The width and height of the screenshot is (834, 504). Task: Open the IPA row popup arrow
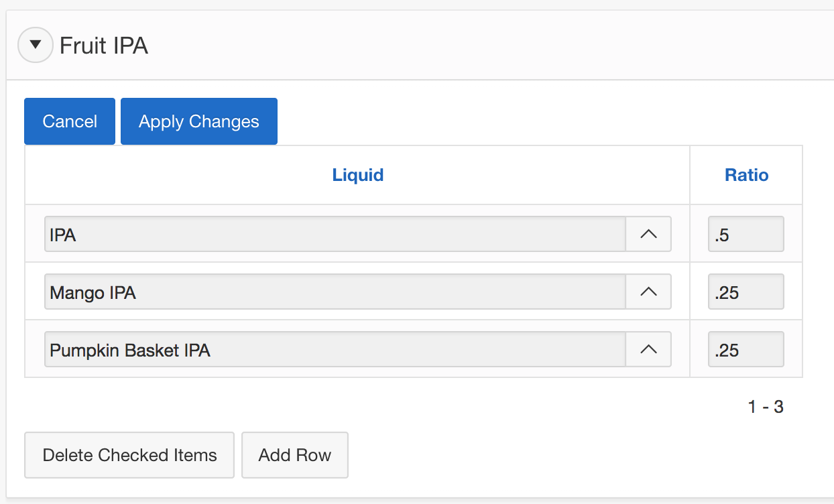click(x=648, y=234)
